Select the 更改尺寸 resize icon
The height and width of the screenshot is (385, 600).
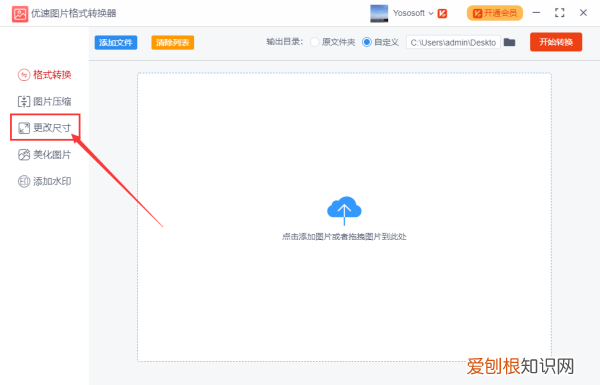(x=24, y=128)
